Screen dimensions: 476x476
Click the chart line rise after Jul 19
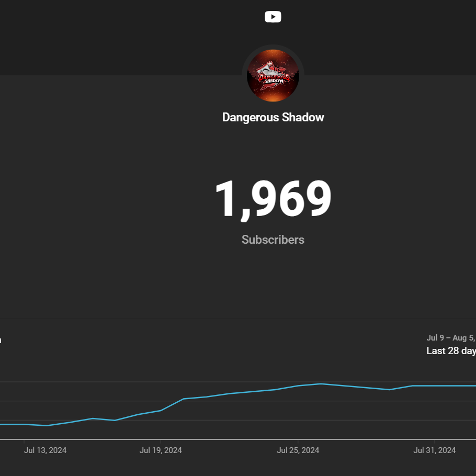[x=172, y=405]
